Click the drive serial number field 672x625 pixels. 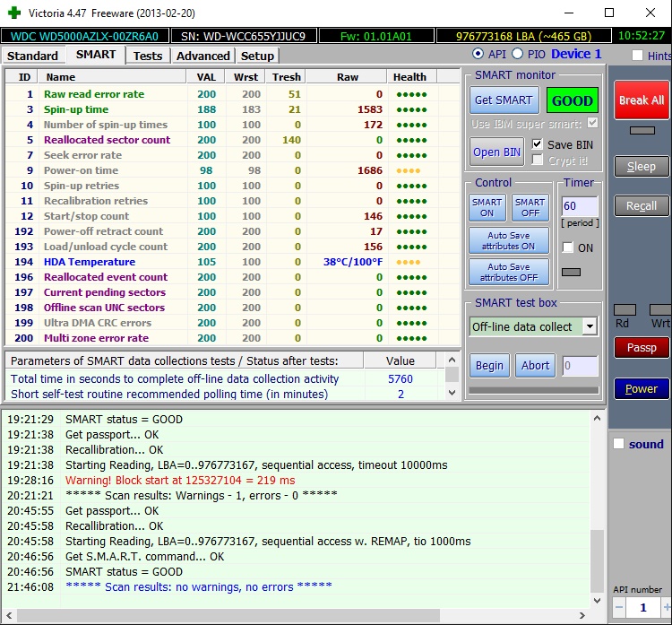(244, 36)
